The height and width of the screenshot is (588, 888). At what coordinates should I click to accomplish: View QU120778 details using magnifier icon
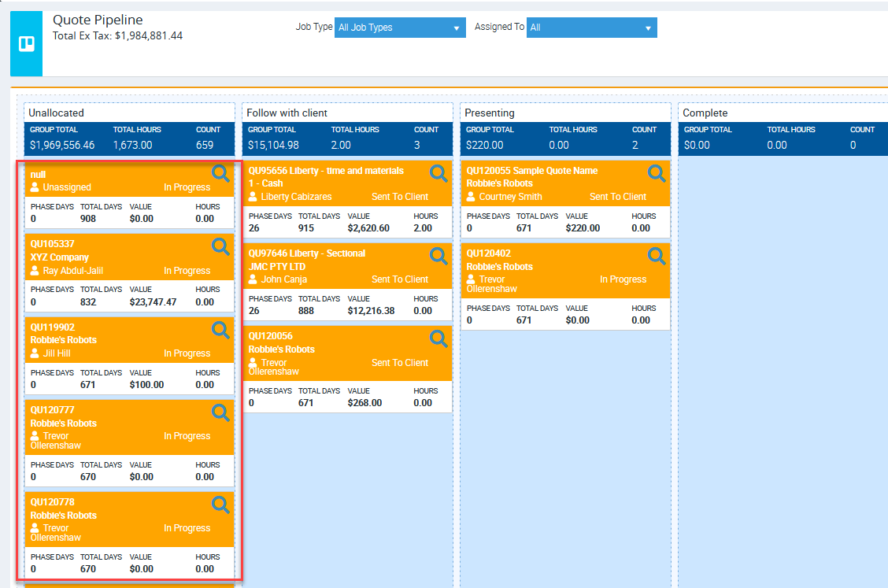[221, 505]
